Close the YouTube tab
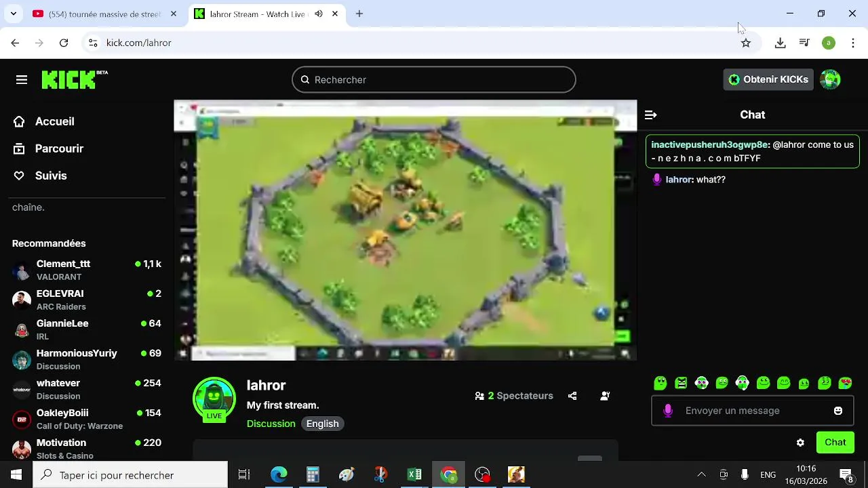The width and height of the screenshot is (868, 488). [174, 14]
